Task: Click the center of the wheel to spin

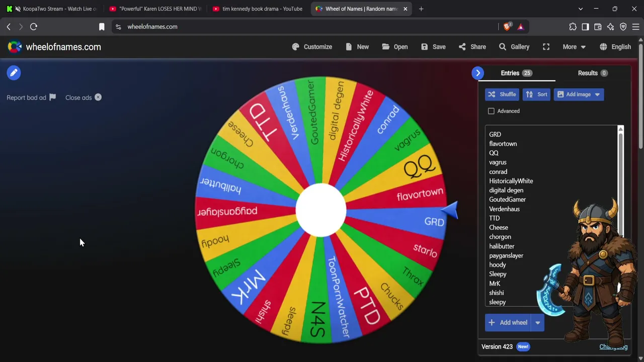Action: (x=321, y=210)
